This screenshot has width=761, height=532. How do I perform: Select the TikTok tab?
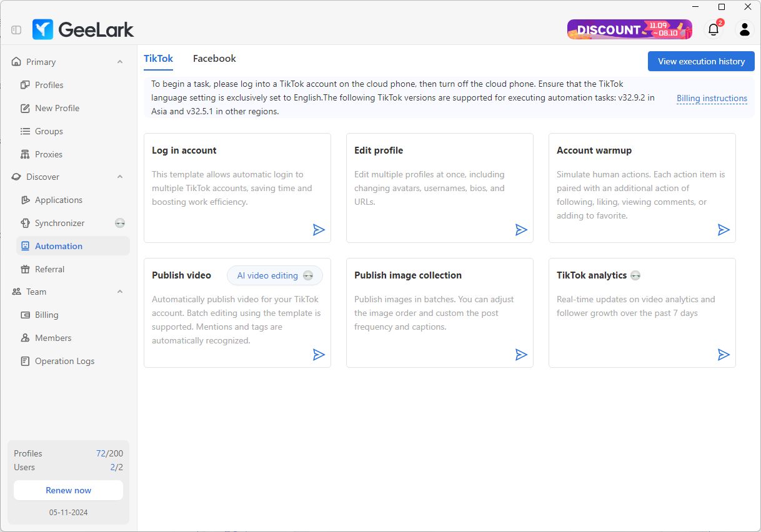pyautogui.click(x=158, y=58)
